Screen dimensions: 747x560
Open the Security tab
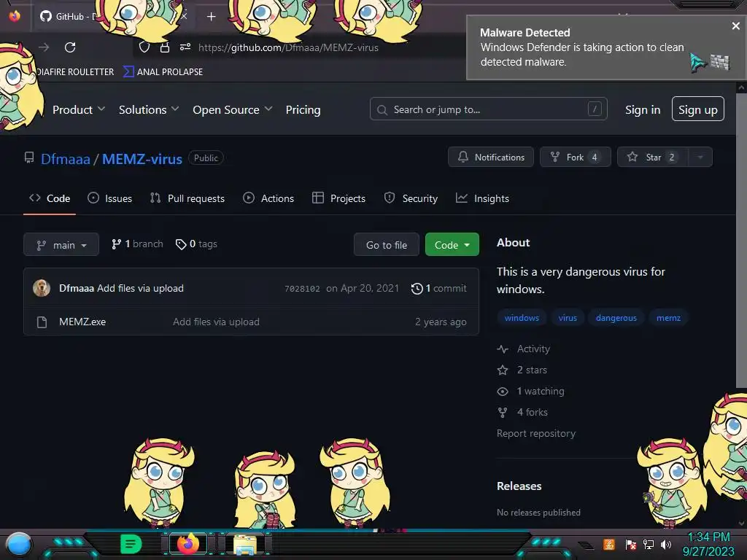411,198
